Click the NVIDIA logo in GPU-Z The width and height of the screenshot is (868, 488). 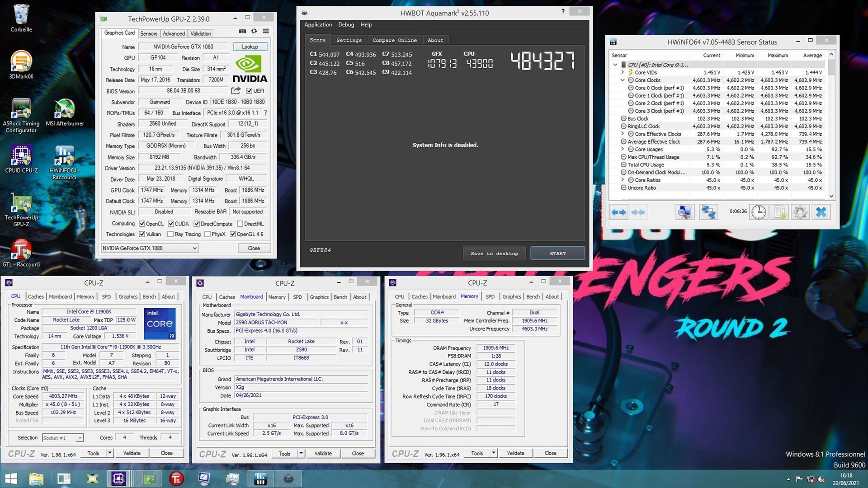coord(250,69)
